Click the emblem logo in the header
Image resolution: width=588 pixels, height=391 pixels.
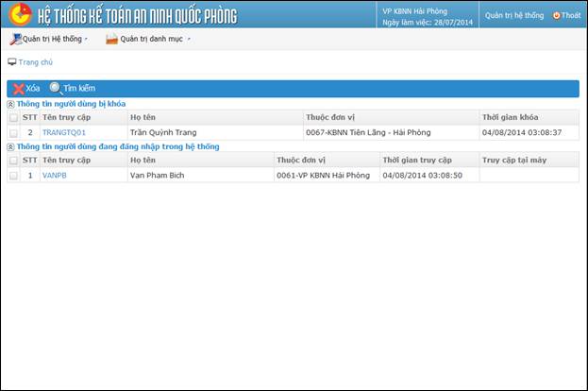(x=20, y=14)
